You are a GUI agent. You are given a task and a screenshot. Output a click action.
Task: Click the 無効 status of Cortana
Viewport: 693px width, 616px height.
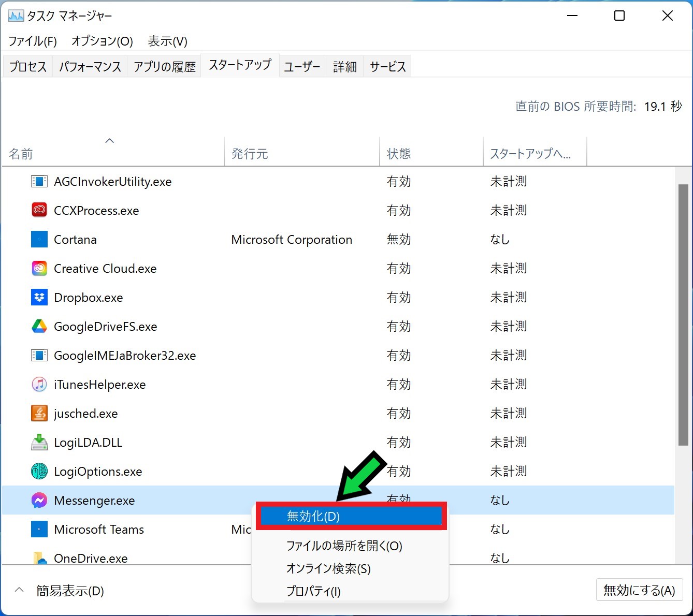pos(399,240)
